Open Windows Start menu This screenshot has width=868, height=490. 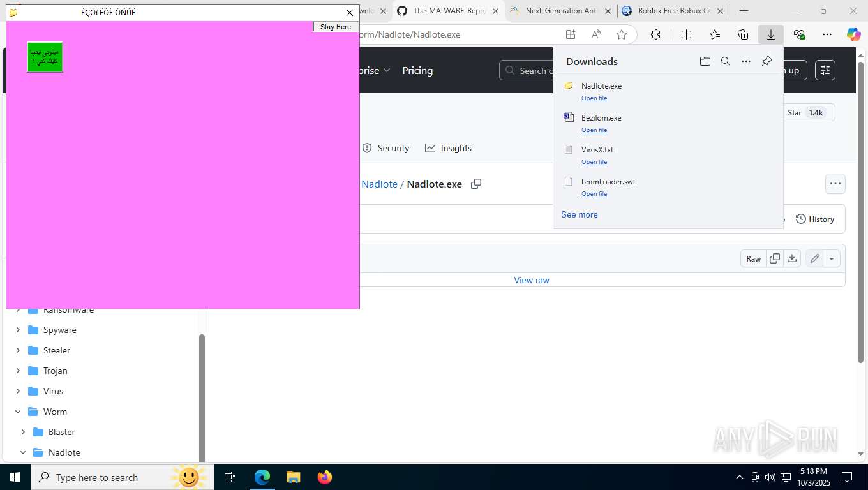pyautogui.click(x=15, y=477)
